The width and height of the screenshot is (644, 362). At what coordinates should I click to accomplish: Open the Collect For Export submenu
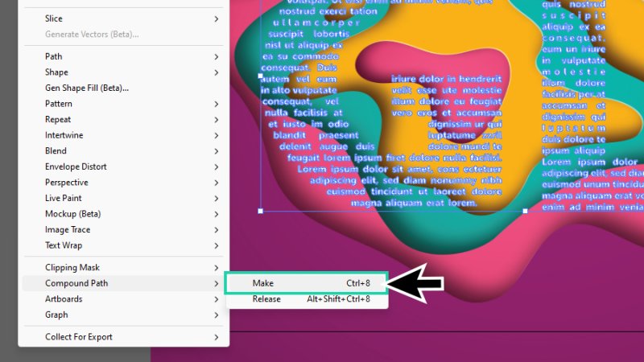(x=124, y=337)
